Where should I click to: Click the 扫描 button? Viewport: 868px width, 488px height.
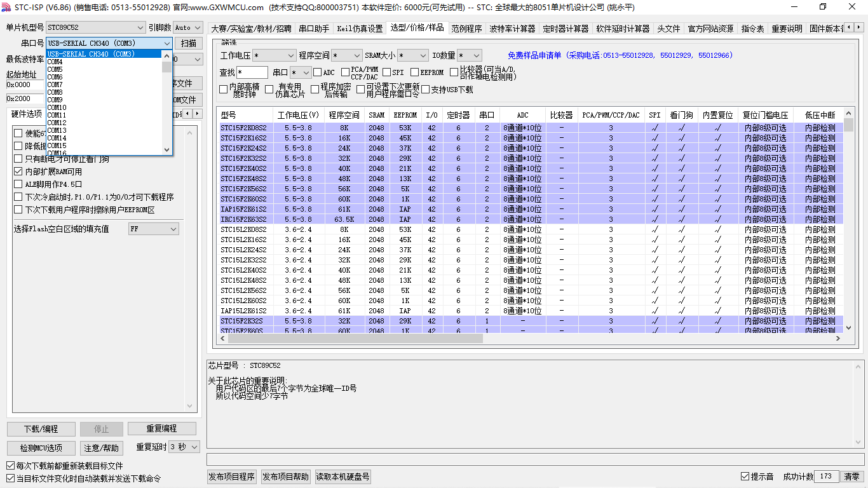[x=189, y=43]
